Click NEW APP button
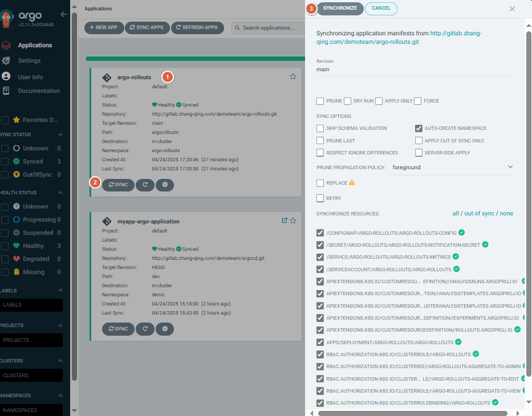 point(103,27)
